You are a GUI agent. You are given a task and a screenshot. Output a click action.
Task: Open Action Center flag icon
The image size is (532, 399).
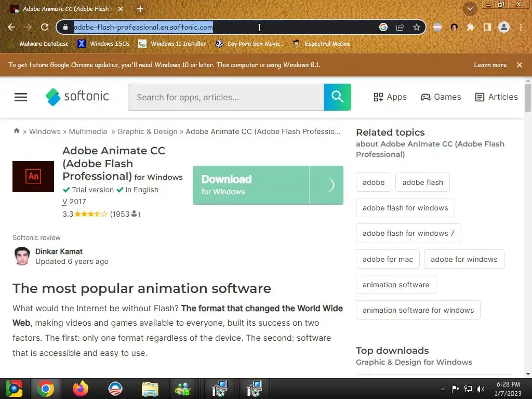(x=455, y=389)
